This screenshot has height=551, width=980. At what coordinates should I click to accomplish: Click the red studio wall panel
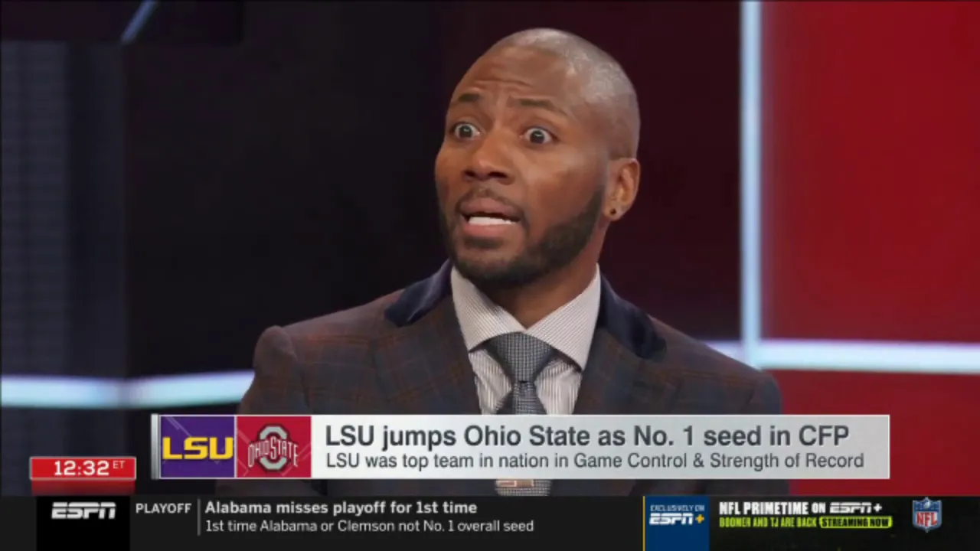pyautogui.click(x=873, y=168)
